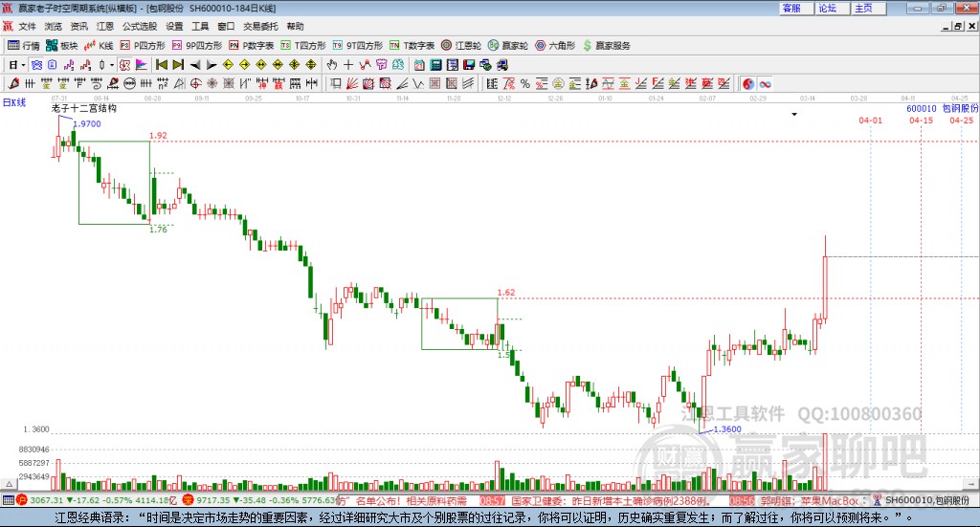Jump to first bar with go-to-start icon
Image resolution: width=980 pixels, height=527 pixels.
pyautogui.click(x=161, y=65)
